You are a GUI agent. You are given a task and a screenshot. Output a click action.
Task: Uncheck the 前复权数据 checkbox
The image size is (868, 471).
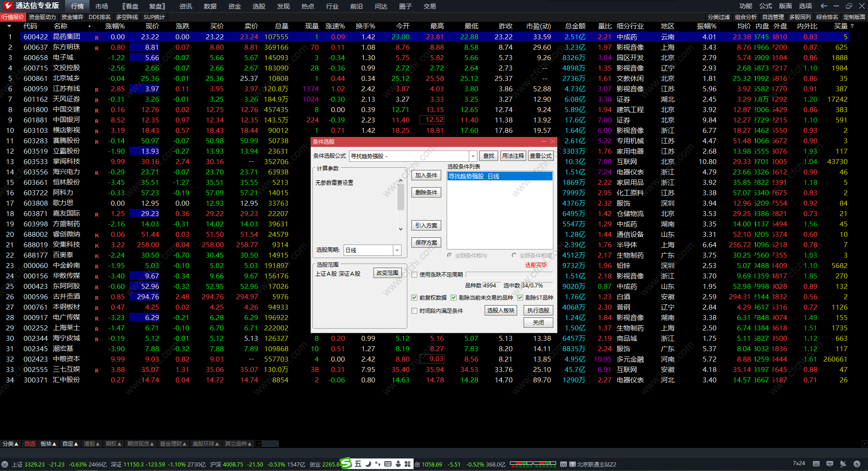coord(414,297)
